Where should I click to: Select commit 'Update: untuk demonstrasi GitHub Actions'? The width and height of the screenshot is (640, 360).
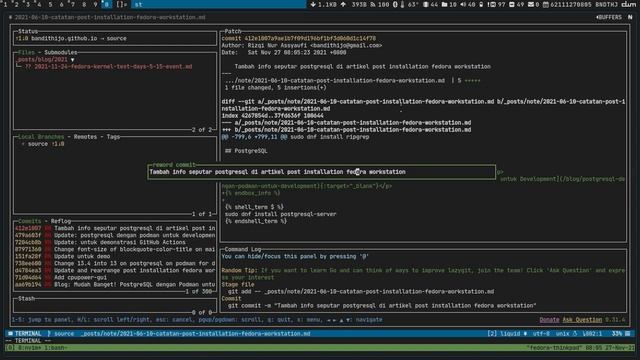click(115, 242)
